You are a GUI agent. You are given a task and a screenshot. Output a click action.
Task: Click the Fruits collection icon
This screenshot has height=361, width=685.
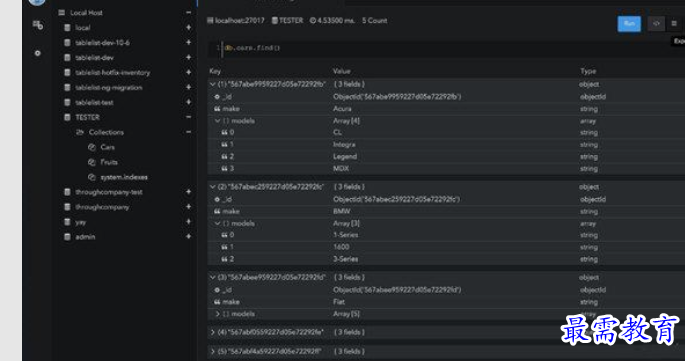point(92,162)
